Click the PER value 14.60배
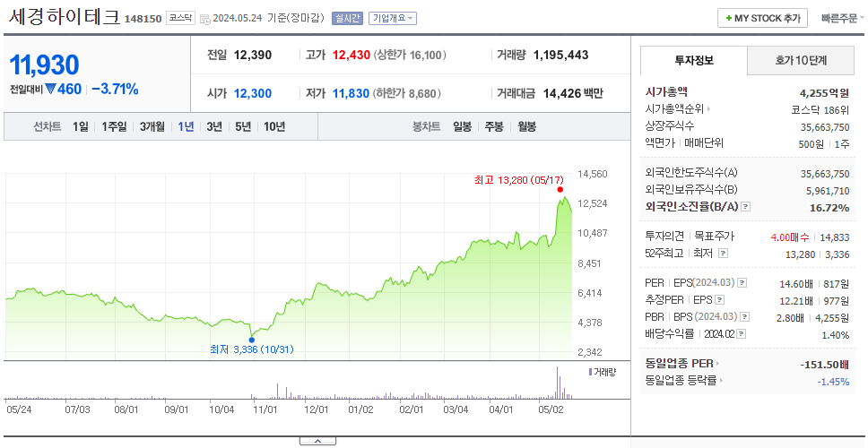Image resolution: width=868 pixels, height=448 pixels. pyautogui.click(x=796, y=284)
